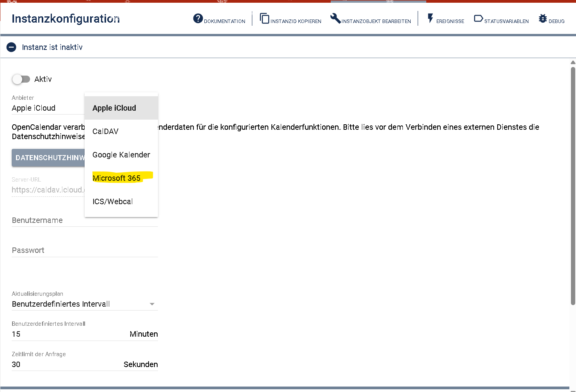Open the Debug bug icon

point(543,18)
